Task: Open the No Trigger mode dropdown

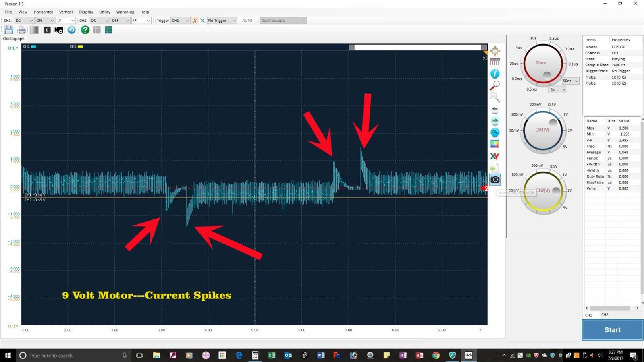Action: pos(222,21)
